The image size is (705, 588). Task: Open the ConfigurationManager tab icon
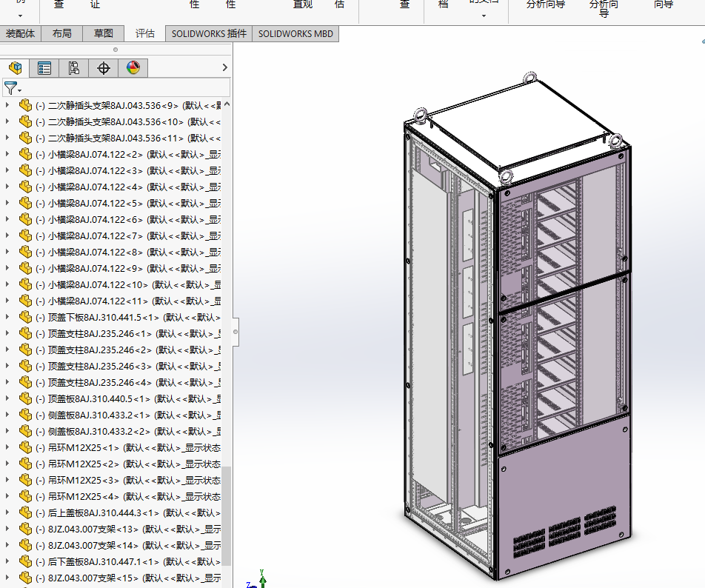pos(74,68)
